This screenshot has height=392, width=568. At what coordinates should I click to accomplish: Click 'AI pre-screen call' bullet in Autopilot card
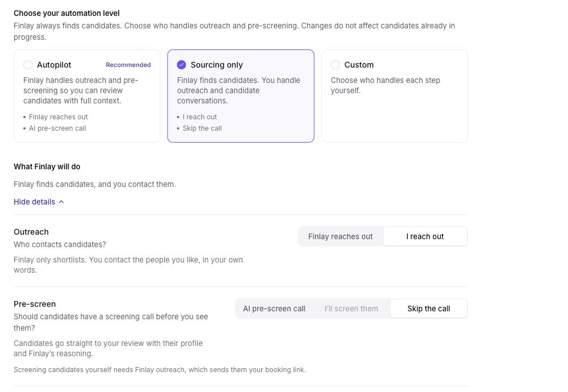tap(57, 128)
